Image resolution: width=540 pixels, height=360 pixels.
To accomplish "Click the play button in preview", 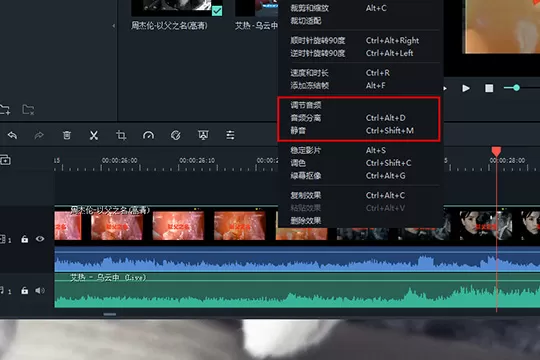I will 466,88.
